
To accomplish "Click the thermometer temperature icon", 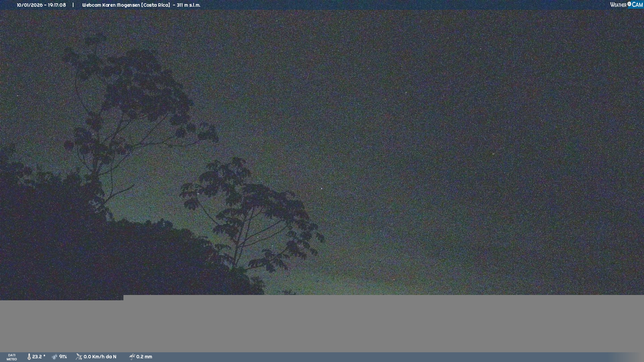I will (x=29, y=357).
